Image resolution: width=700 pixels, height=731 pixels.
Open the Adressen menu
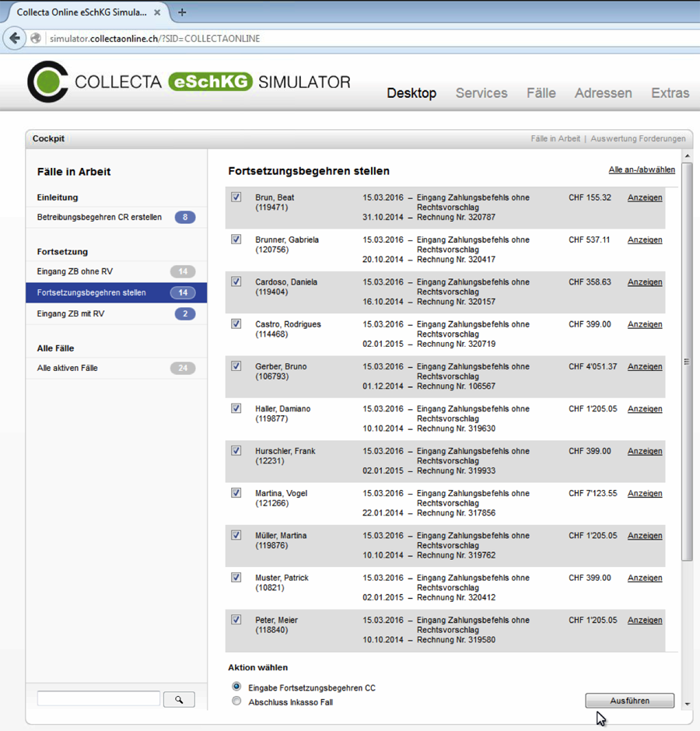(603, 93)
